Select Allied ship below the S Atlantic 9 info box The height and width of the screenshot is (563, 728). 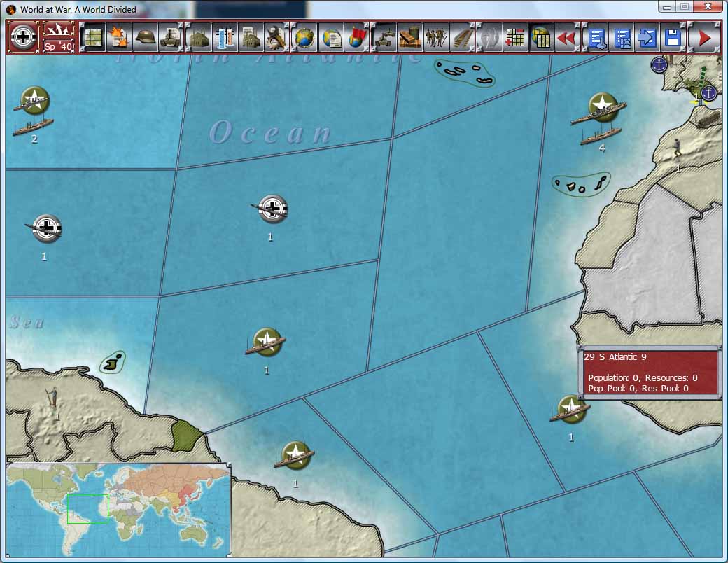[570, 409]
